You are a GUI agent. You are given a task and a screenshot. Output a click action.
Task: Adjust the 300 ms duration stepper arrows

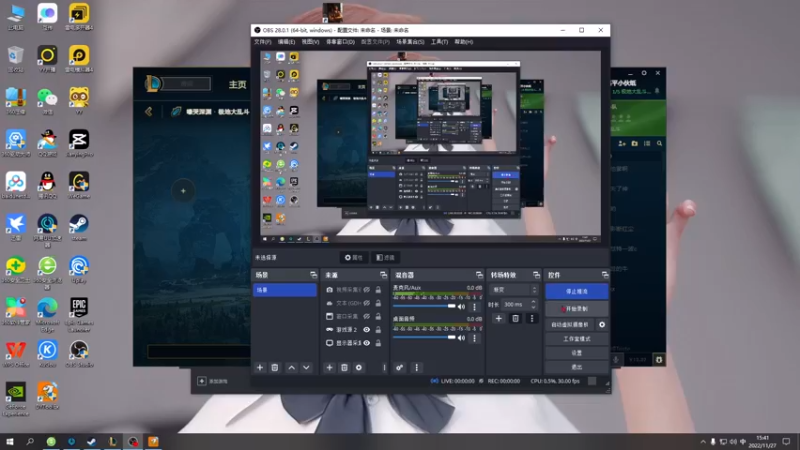533,305
